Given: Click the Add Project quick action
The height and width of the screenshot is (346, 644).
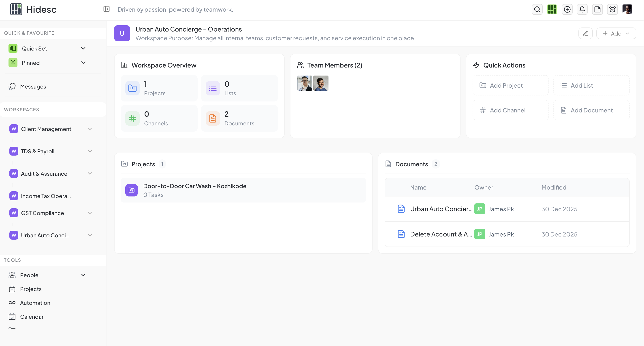Looking at the screenshot, I should [x=510, y=85].
